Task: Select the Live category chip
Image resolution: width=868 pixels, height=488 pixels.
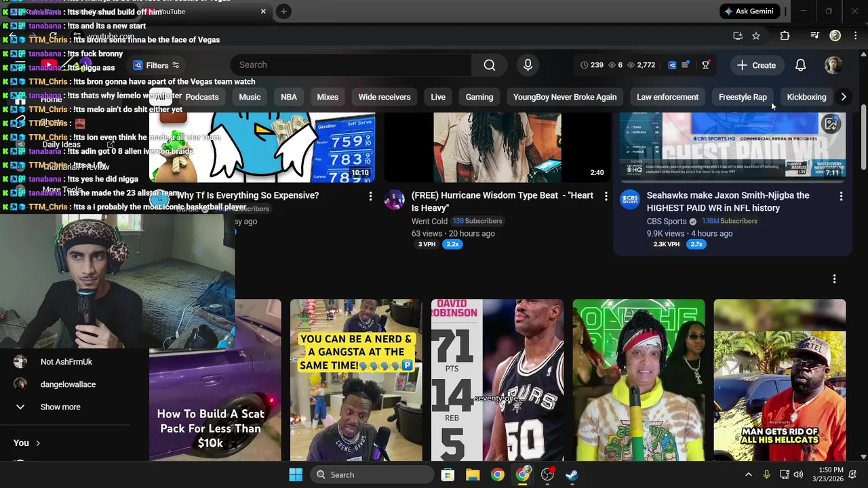Action: pos(438,97)
